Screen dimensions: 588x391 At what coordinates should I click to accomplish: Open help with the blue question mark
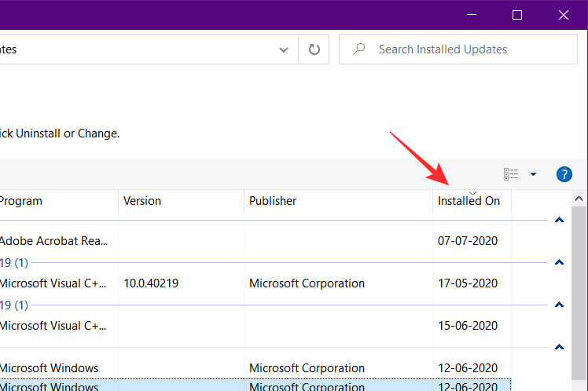(x=564, y=174)
